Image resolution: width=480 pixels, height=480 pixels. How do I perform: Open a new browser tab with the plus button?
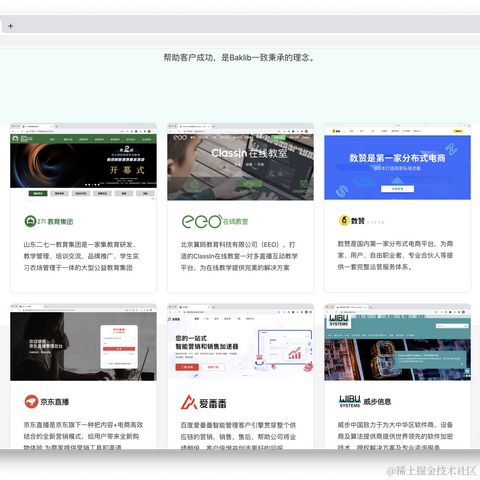(11, 26)
